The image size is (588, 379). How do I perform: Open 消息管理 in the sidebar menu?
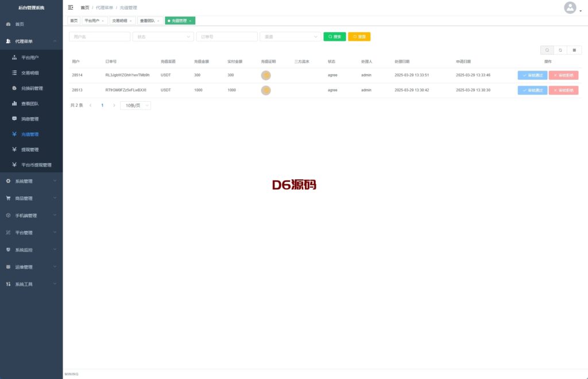click(32, 119)
